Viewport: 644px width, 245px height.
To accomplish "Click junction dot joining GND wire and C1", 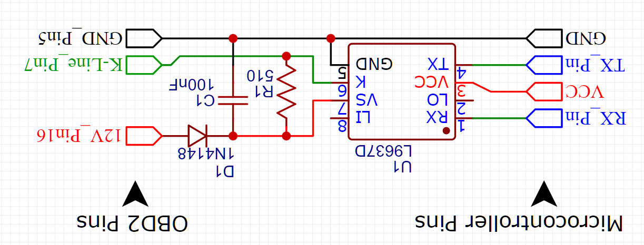I will click(233, 38).
